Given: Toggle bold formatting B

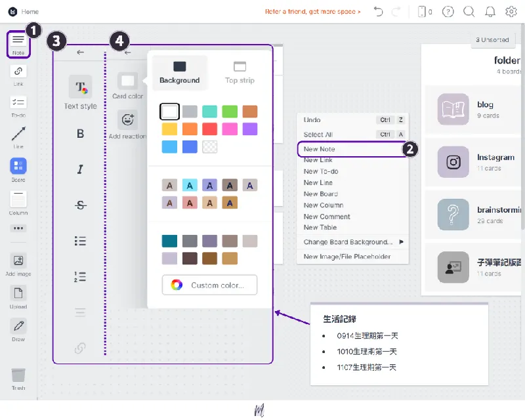Looking at the screenshot, I should click(x=80, y=134).
